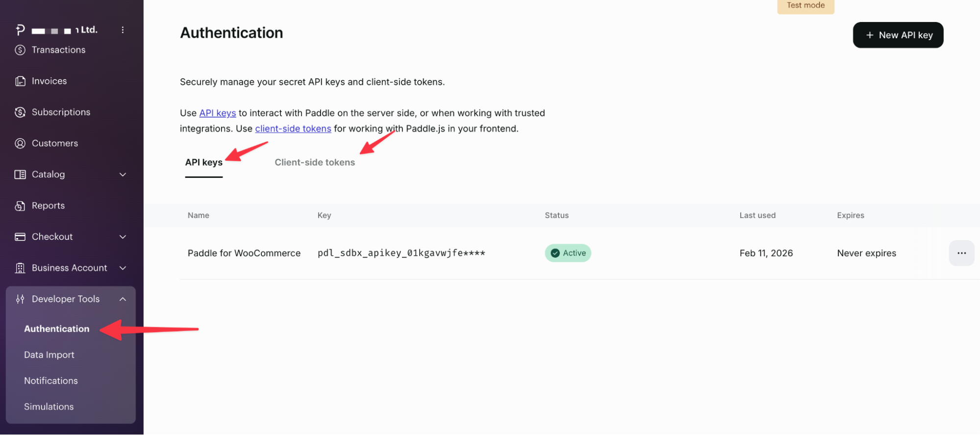Open the client-side tokens documentation link
Viewport: 980px width, 435px height.
point(293,129)
